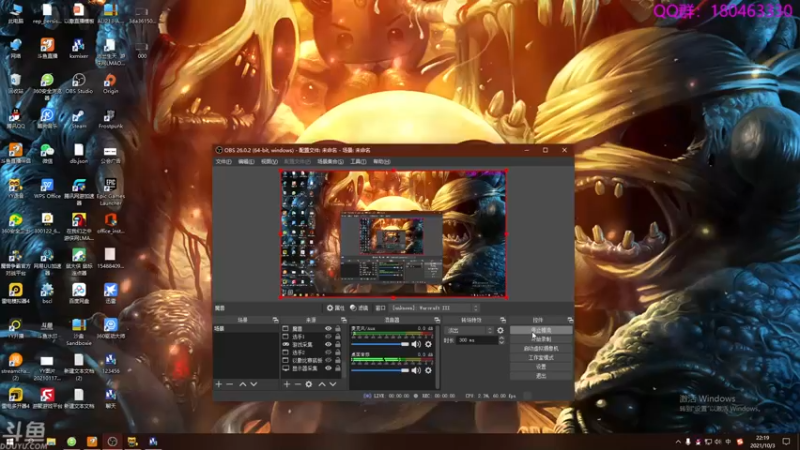Viewport: 800px width, 450px height.
Task: Open transition properties gear beside 淡出
Action: pos(500,331)
